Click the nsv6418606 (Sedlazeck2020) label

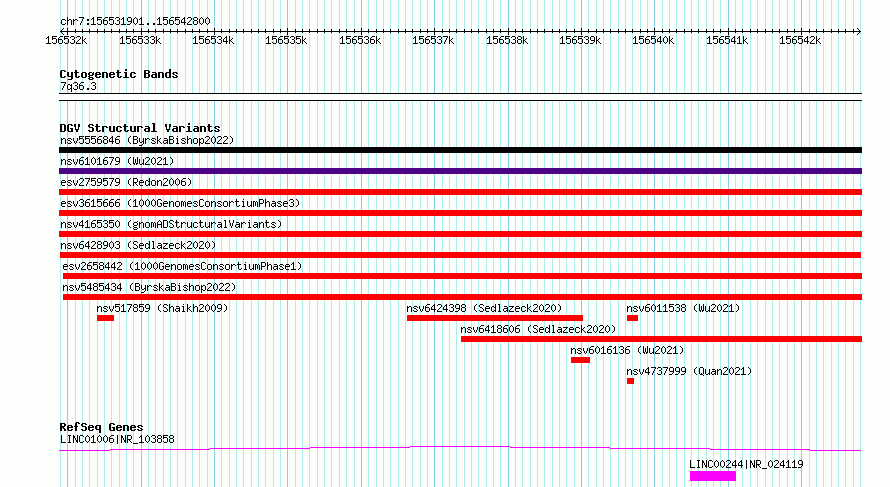pos(538,329)
